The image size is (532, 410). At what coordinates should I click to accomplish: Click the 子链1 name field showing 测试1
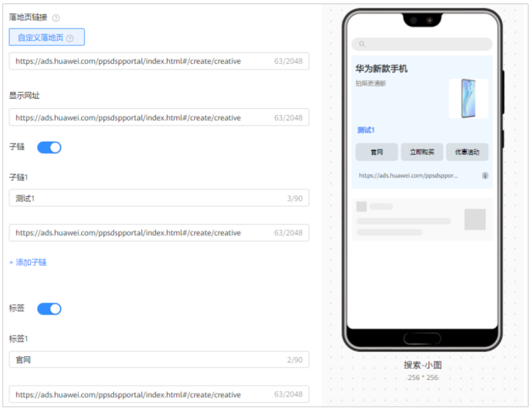coord(160,198)
